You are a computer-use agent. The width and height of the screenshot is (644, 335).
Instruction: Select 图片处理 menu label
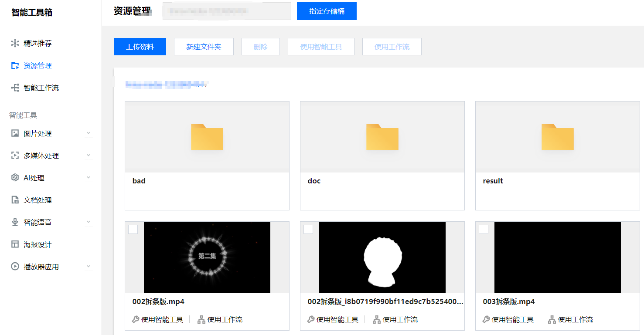pyautogui.click(x=37, y=134)
